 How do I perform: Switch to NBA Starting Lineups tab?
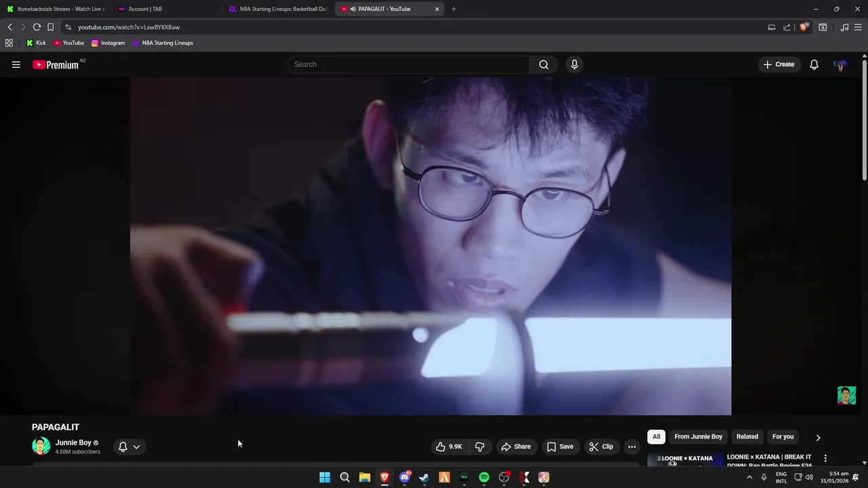(x=278, y=9)
